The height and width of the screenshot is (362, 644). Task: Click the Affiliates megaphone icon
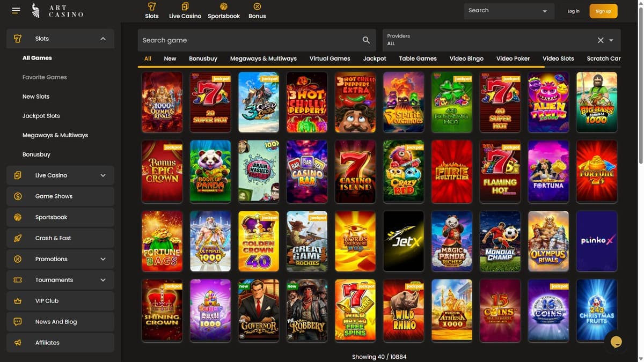click(x=18, y=343)
